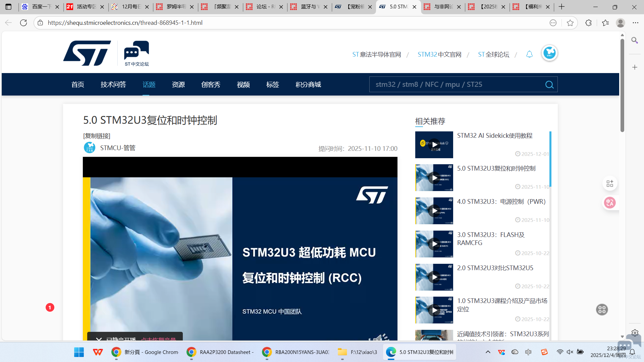This screenshot has height=362, width=644.
Task: Open a new browser tab
Action: pyautogui.click(x=562, y=7)
